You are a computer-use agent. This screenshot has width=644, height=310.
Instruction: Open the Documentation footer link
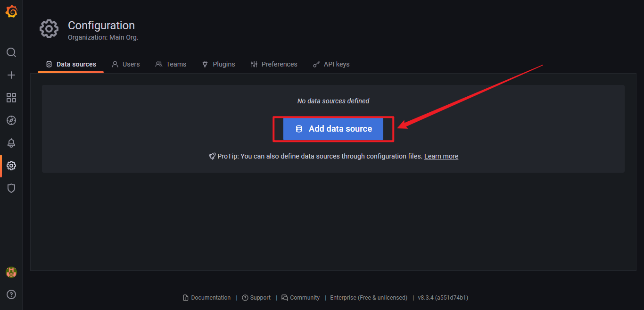[x=207, y=298]
